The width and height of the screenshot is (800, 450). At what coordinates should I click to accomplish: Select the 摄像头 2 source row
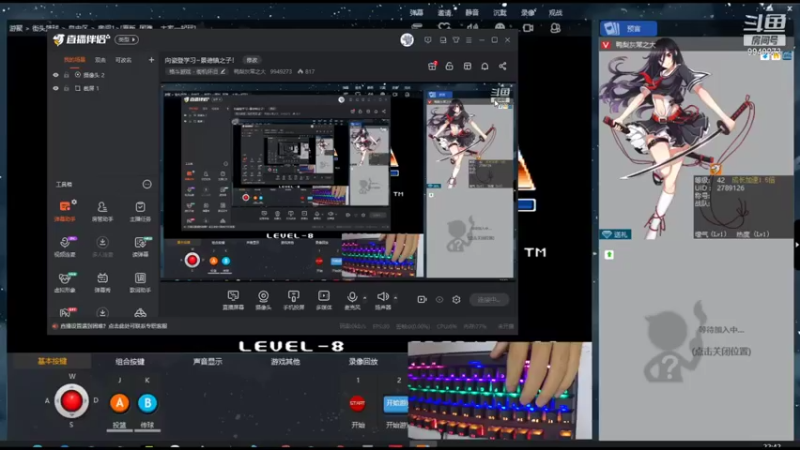point(102,75)
